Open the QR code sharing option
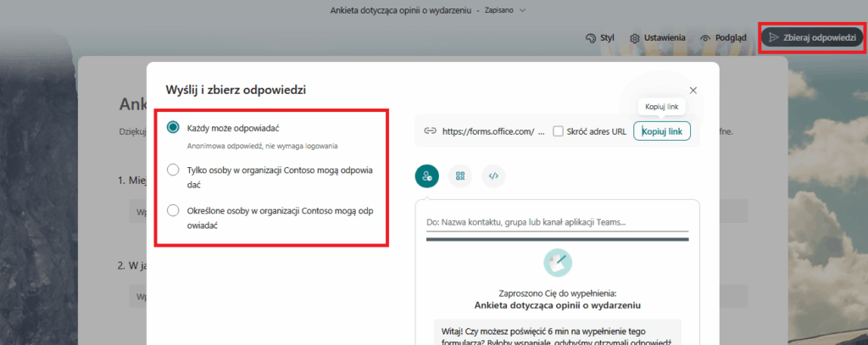 point(460,176)
